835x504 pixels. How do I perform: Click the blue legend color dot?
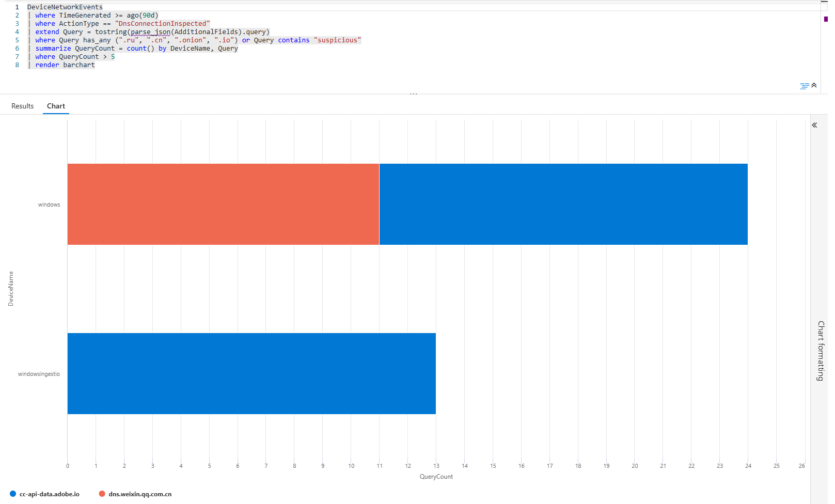13,494
